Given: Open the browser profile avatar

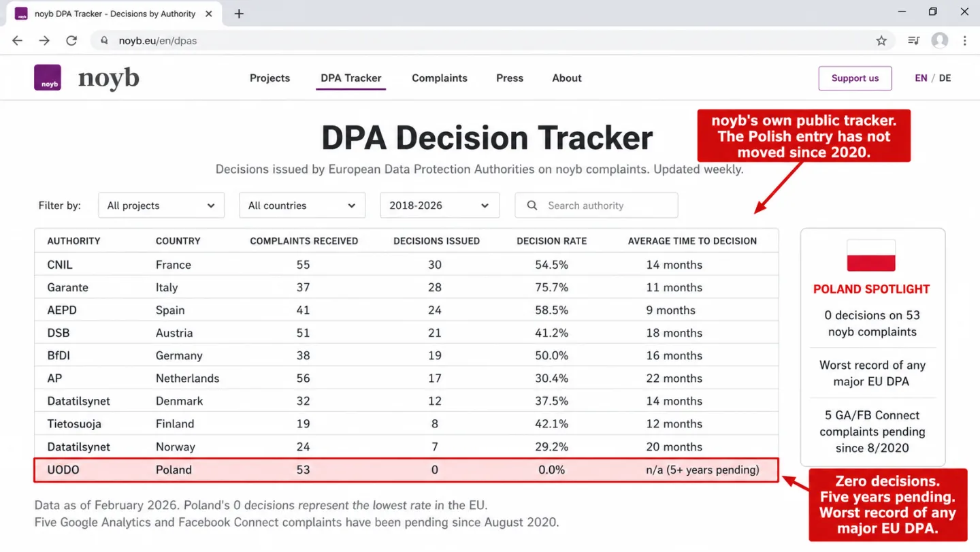Looking at the screenshot, I should pos(940,41).
